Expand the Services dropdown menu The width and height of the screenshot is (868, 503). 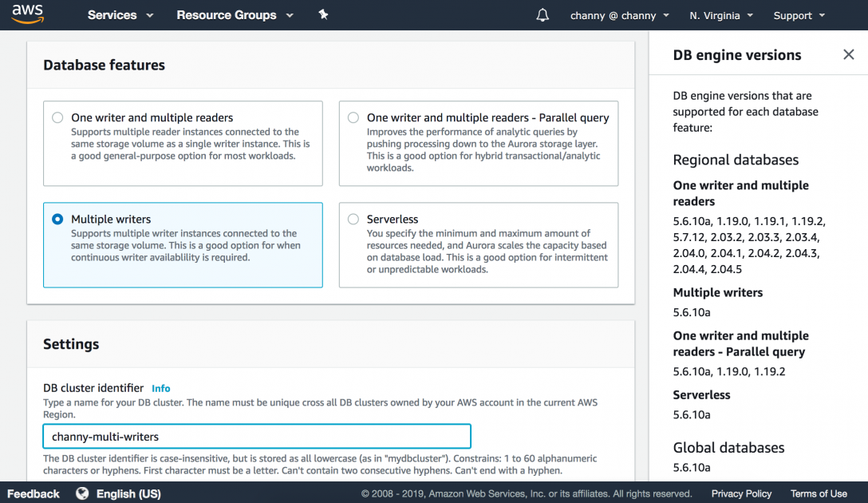point(119,15)
